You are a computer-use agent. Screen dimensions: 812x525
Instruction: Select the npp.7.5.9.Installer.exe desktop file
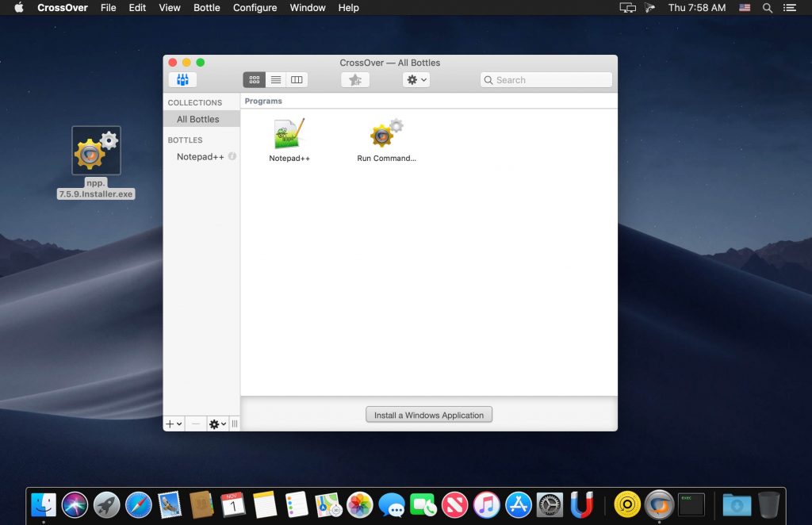click(96, 151)
